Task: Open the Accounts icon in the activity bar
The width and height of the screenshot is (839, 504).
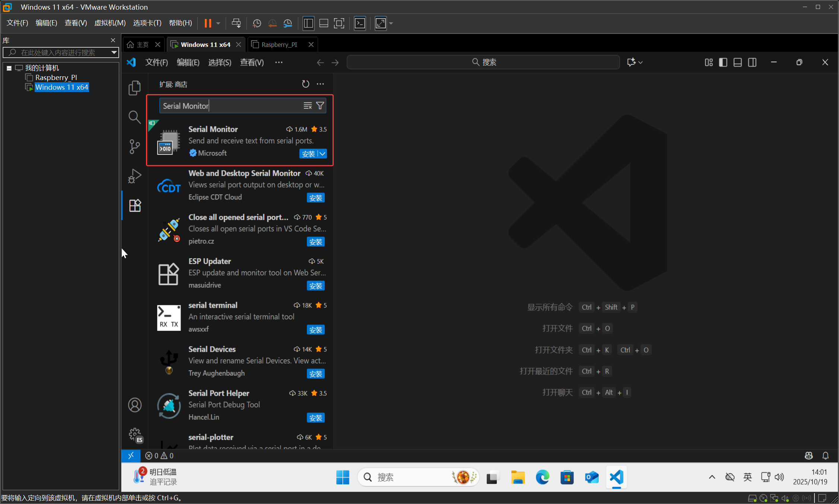Action: click(x=134, y=405)
